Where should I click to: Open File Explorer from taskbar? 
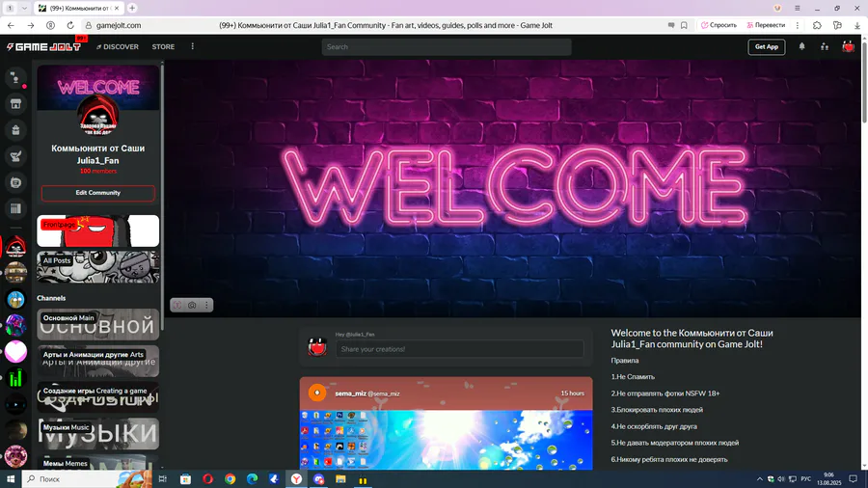(x=340, y=479)
